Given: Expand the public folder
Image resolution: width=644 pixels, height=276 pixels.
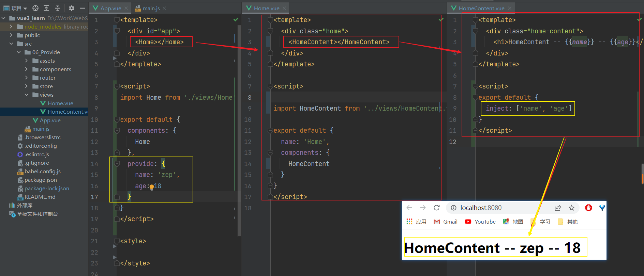Looking at the screenshot, I should coord(11,35).
